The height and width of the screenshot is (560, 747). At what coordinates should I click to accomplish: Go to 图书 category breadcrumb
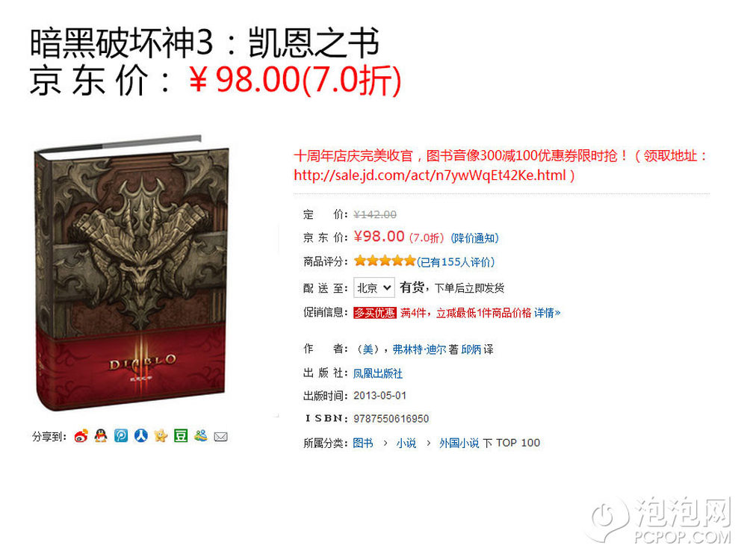pyautogui.click(x=363, y=444)
